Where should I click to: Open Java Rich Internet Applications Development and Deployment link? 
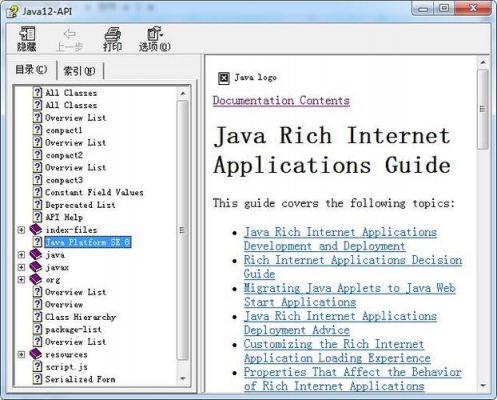[340, 239]
